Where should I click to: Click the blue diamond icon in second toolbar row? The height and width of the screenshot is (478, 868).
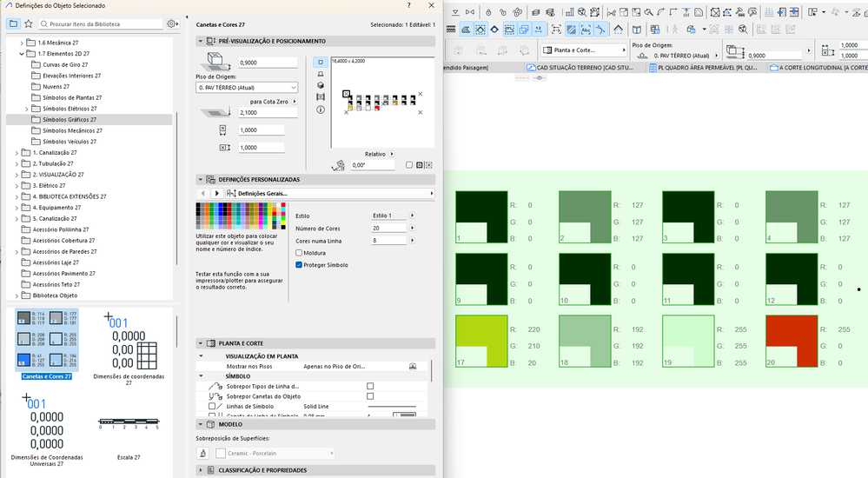(x=494, y=30)
